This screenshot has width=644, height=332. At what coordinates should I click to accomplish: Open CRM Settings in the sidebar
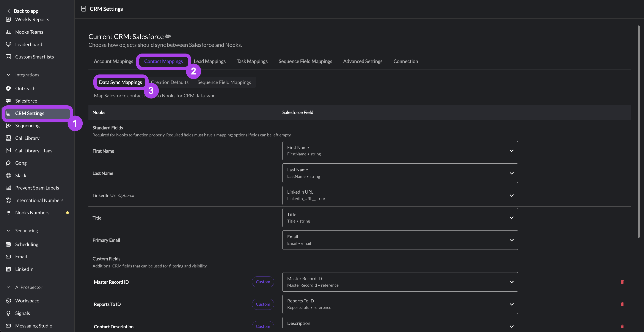coord(37,114)
